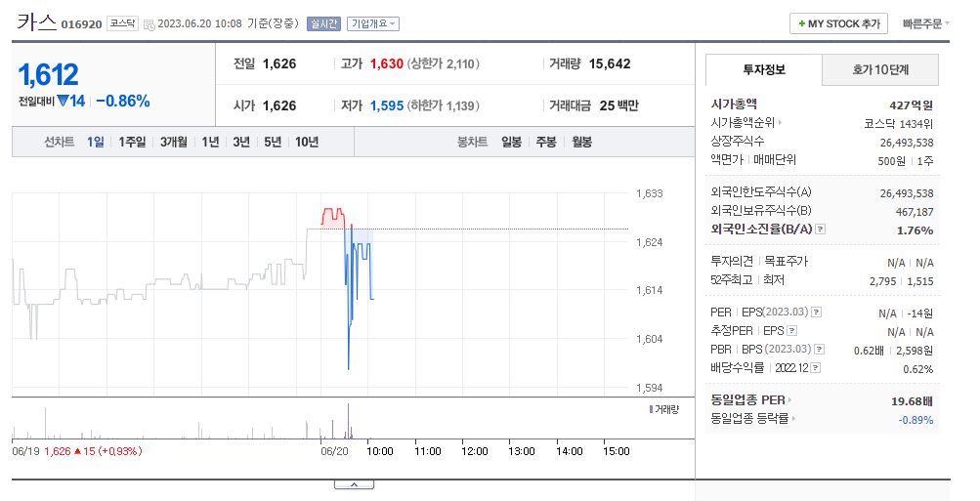
Task: Click the 코스닥 market badge
Action: click(122, 23)
